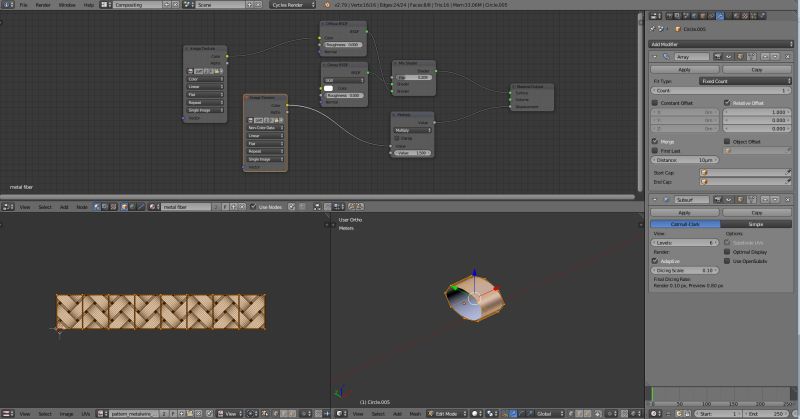The height and width of the screenshot is (419, 800).
Task: Remove the Subsurf modifier with its X button
Action: pyautogui.click(x=788, y=199)
